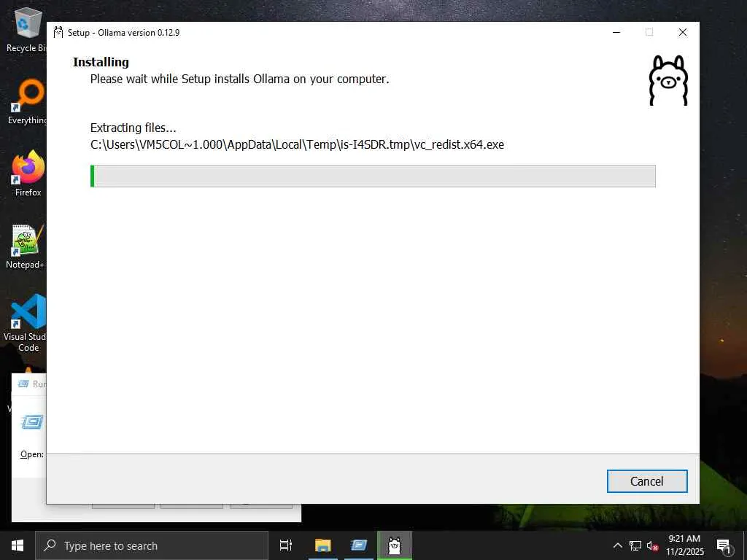747x560 pixels.
Task: Click the taskbar search box
Action: pyautogui.click(x=152, y=545)
